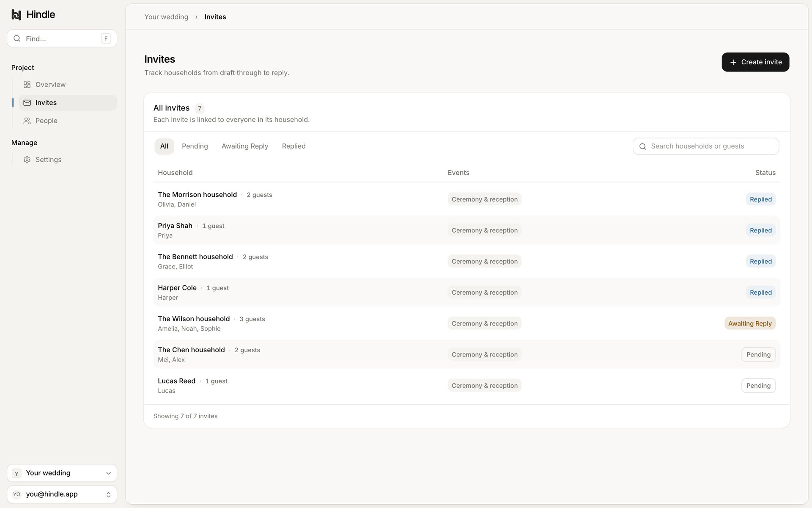The image size is (812, 508).
Task: Click the Events column header
Action: pos(458,173)
